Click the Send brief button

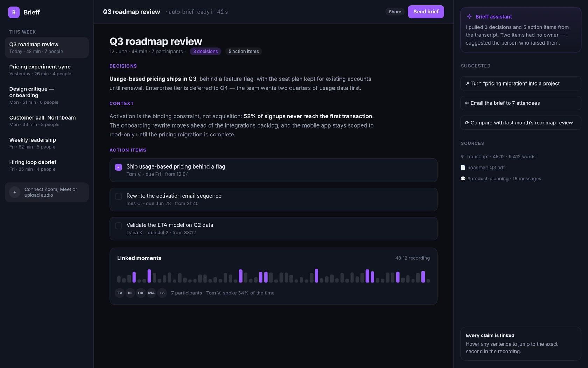click(426, 12)
